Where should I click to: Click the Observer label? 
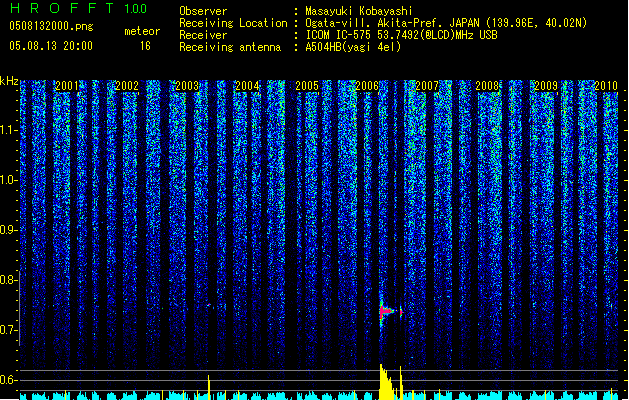[x=203, y=11]
